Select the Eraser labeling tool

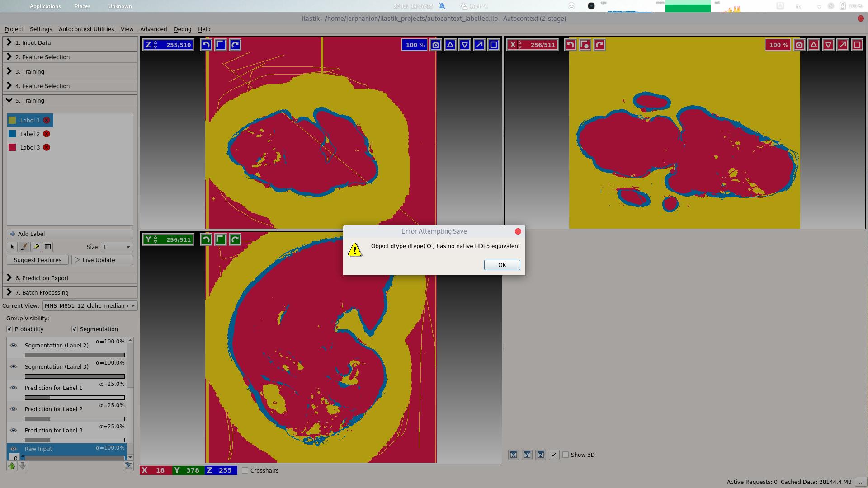[x=36, y=247]
